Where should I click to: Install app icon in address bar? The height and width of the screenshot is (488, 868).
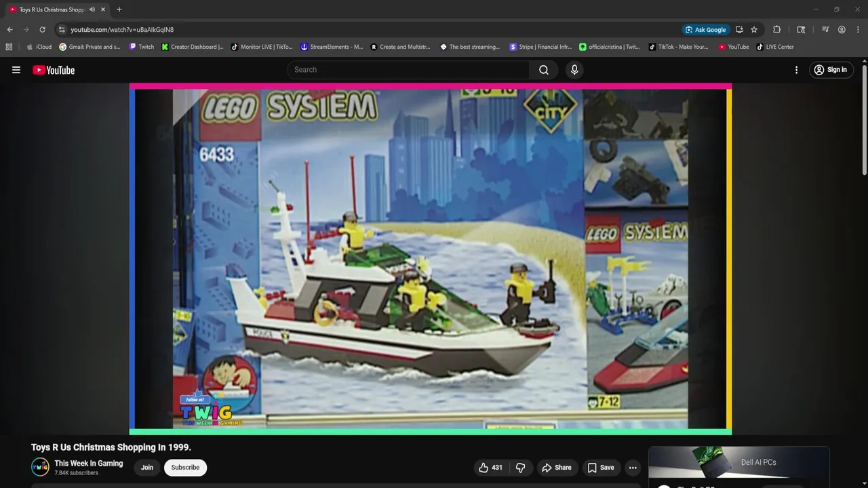click(x=739, y=30)
